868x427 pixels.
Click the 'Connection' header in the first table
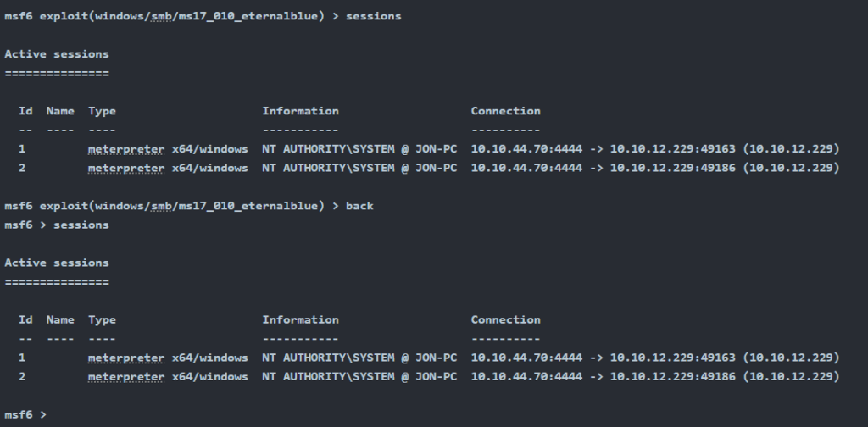point(505,111)
